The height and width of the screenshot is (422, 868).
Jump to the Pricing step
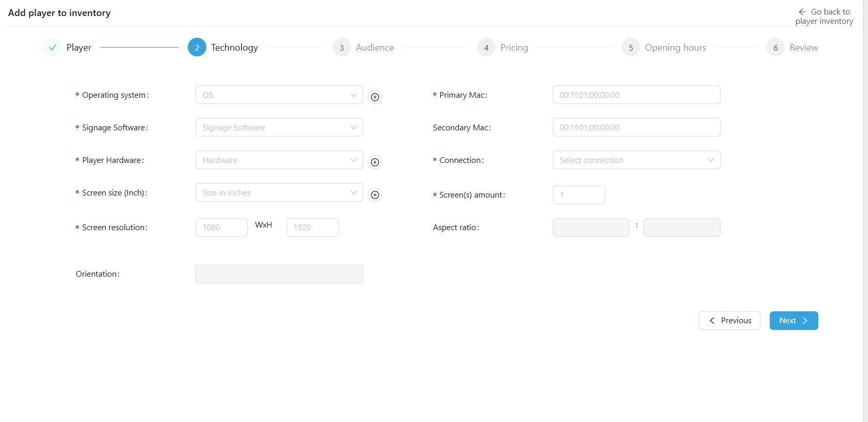click(513, 48)
